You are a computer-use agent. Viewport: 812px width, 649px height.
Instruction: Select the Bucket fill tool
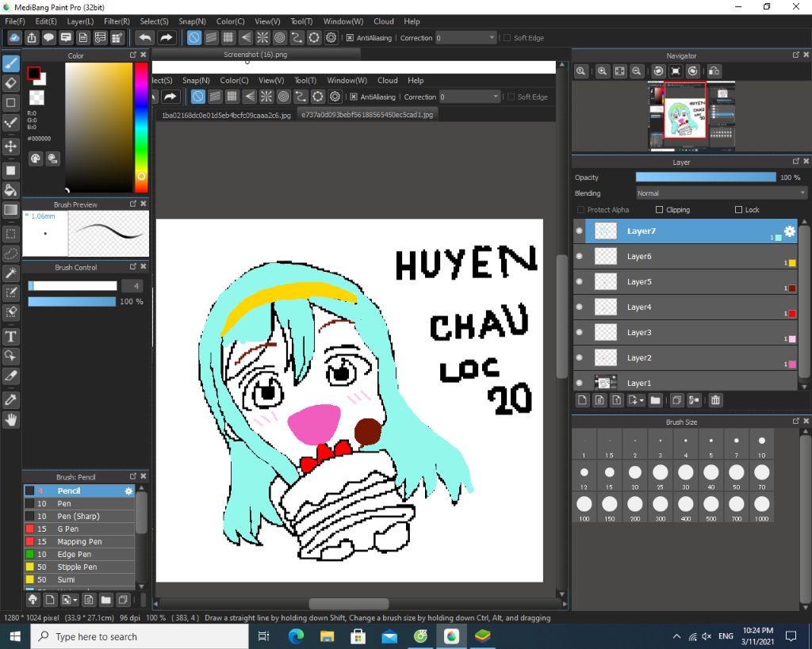click(x=11, y=190)
